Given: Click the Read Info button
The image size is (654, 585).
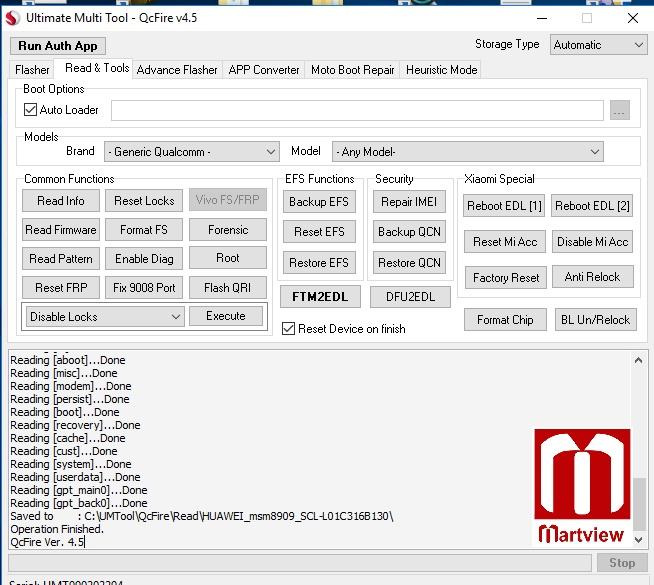Looking at the screenshot, I should (61, 201).
